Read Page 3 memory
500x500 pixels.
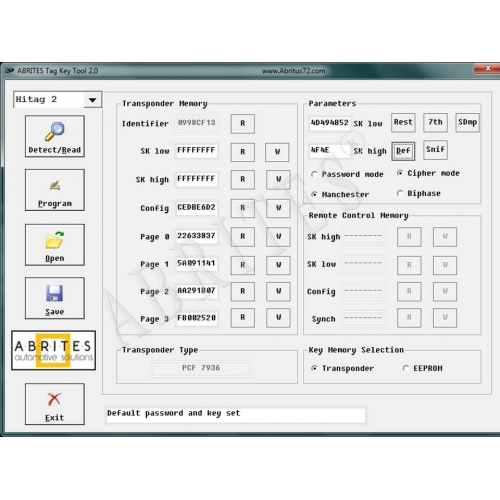point(243,318)
